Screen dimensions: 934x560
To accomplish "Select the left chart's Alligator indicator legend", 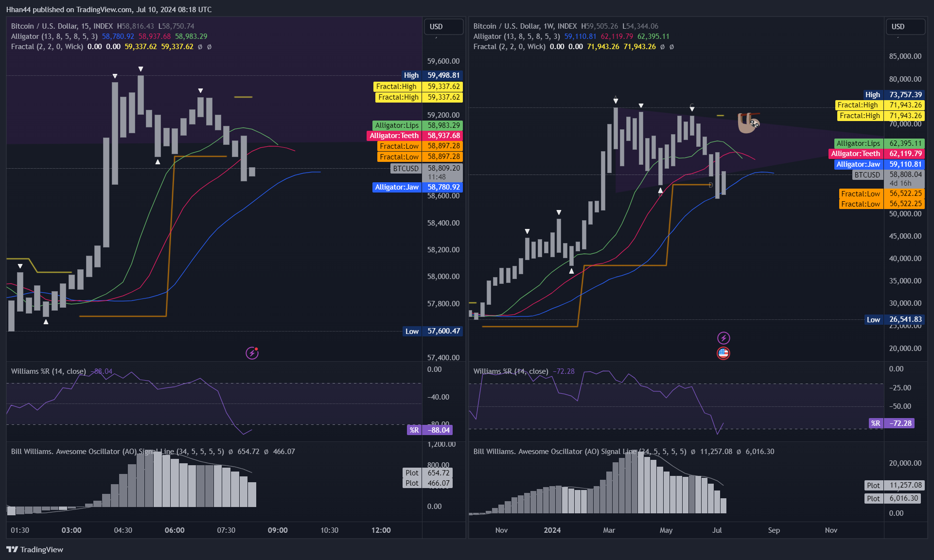I will tap(109, 36).
